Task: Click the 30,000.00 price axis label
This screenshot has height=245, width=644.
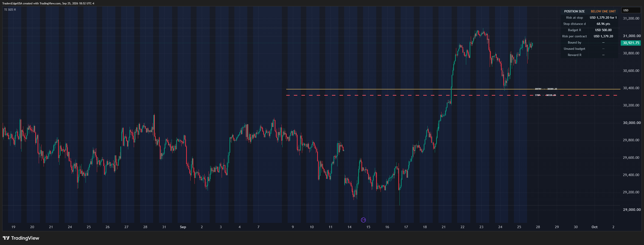Action: pyautogui.click(x=632, y=123)
